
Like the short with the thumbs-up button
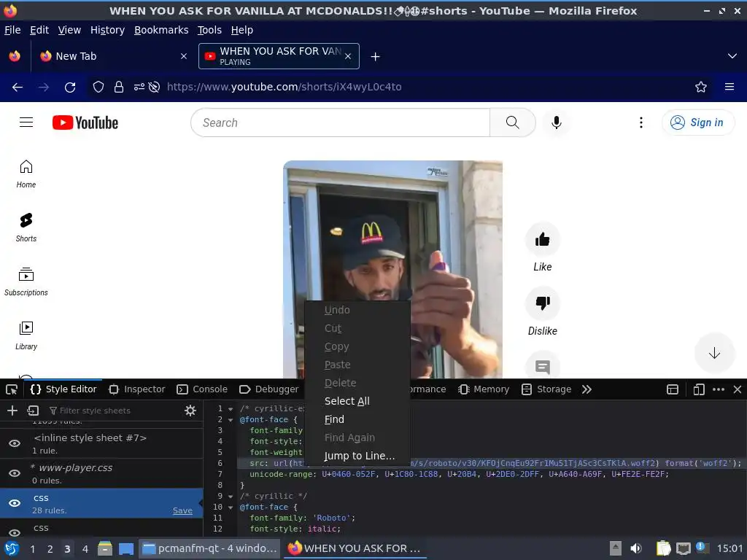point(542,239)
